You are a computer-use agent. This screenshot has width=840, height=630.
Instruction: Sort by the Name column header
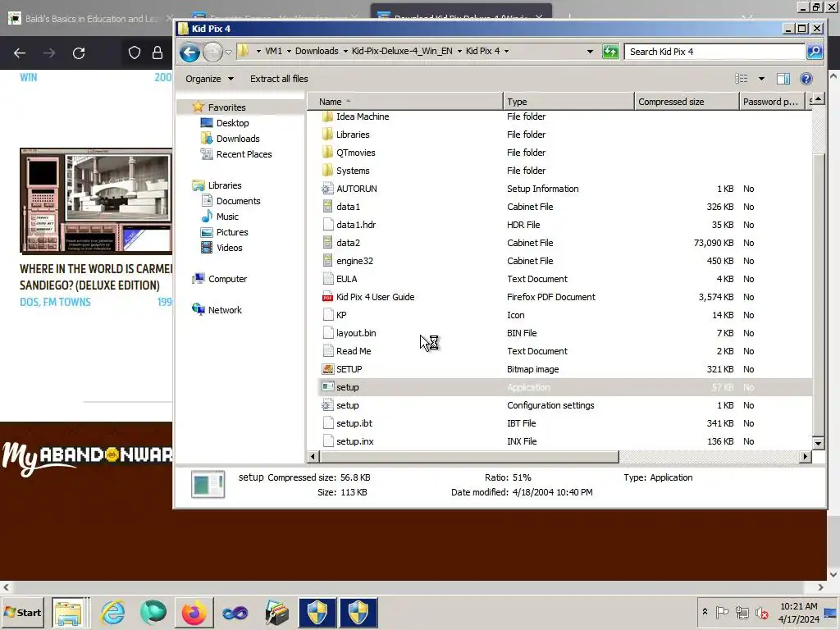coord(405,101)
